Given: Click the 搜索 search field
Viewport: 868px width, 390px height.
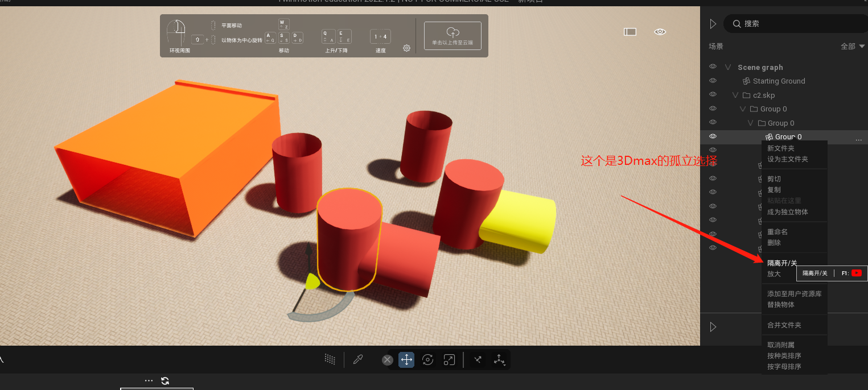Looking at the screenshot, I should [x=797, y=24].
